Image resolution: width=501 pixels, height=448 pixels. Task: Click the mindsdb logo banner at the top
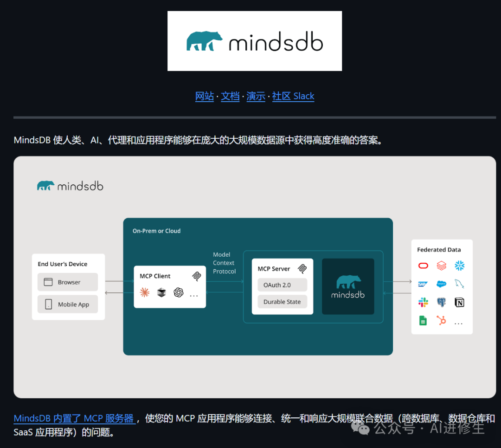254,40
